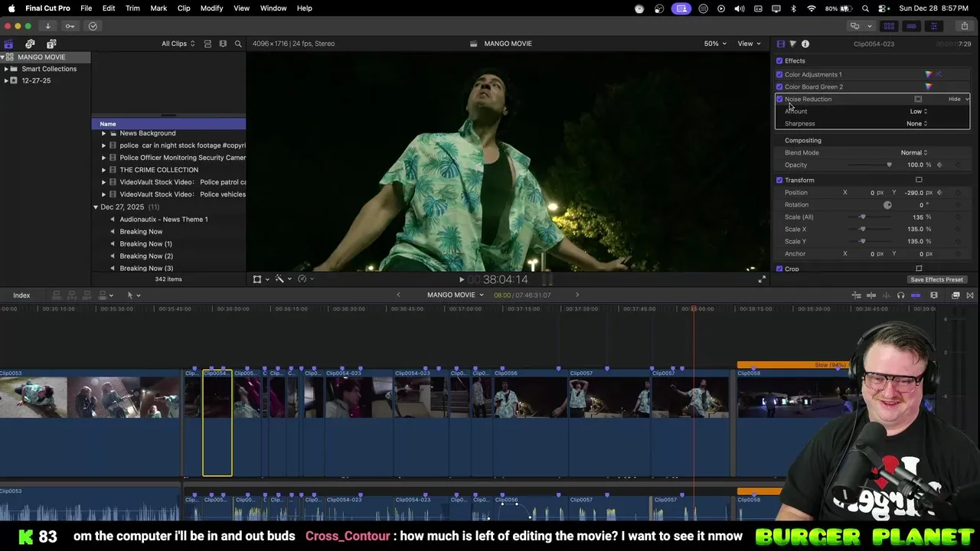Collapse the Dec 27, 2025 group
Viewport: 980px width, 551px height.
point(96,207)
